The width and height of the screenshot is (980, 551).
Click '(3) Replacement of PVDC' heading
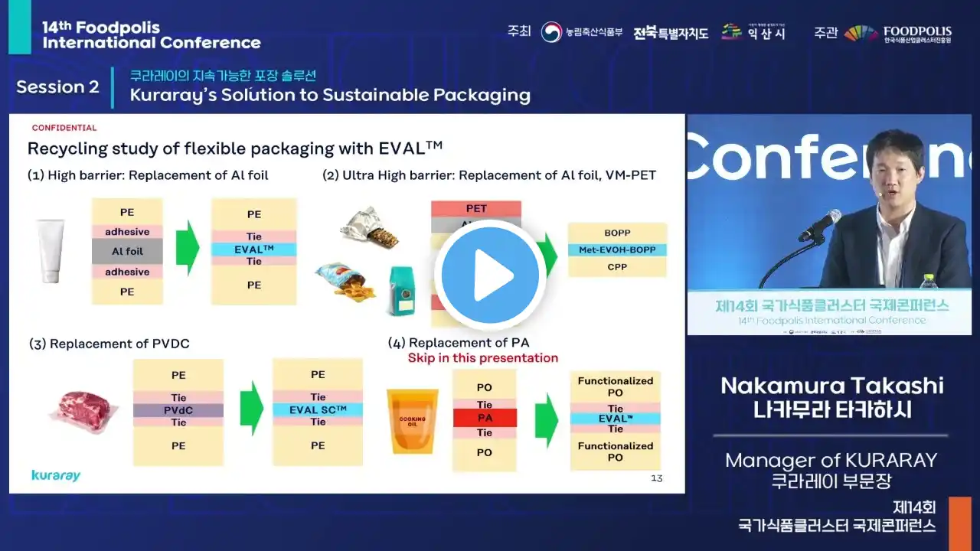109,344
